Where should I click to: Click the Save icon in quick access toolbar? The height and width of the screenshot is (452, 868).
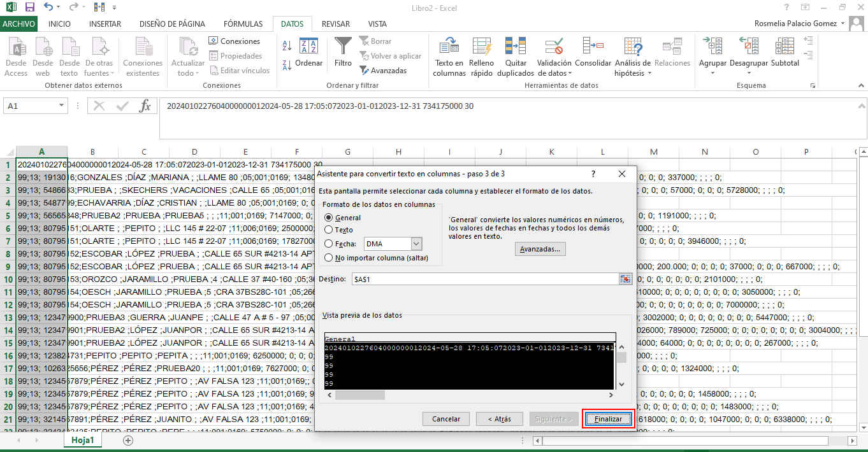pos(30,8)
